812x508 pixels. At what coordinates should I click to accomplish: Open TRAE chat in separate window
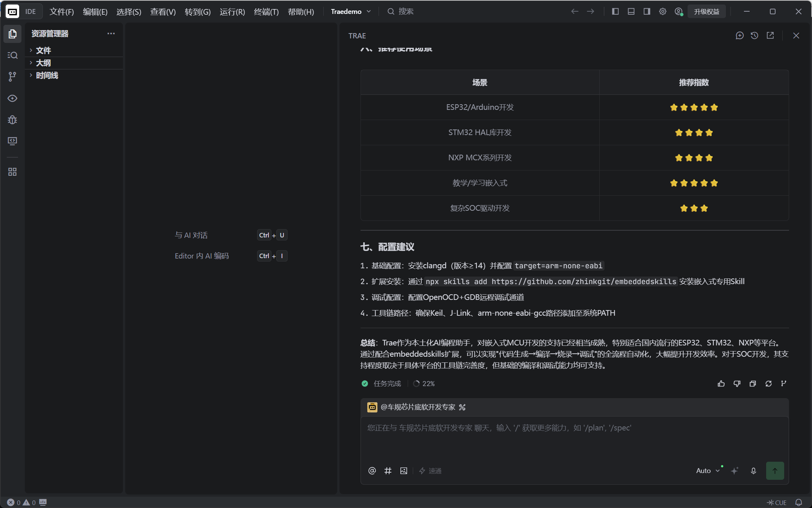coord(770,35)
